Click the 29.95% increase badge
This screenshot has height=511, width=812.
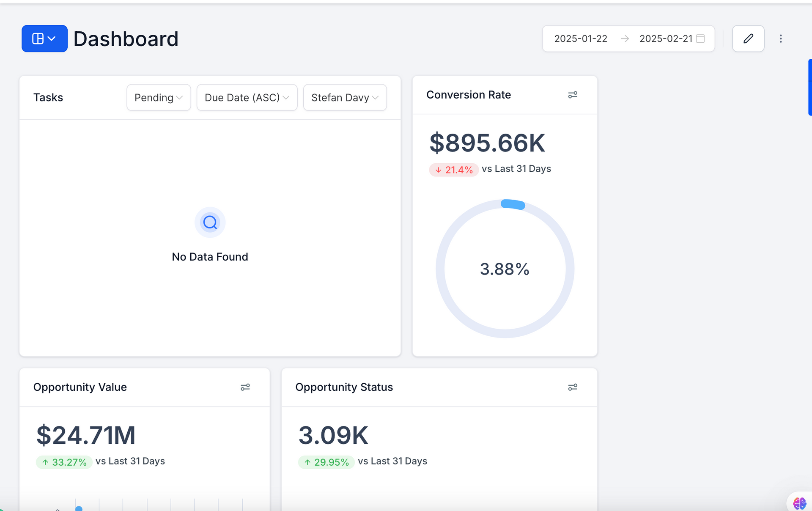click(x=326, y=462)
